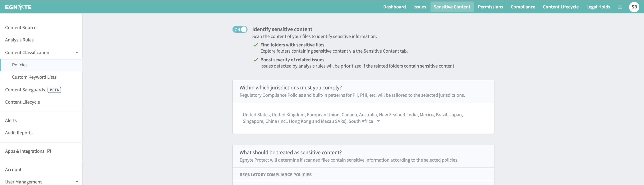Image resolution: width=644 pixels, height=185 pixels.
Task: Turn off Identify sensitive content toggle
Action: (240, 30)
